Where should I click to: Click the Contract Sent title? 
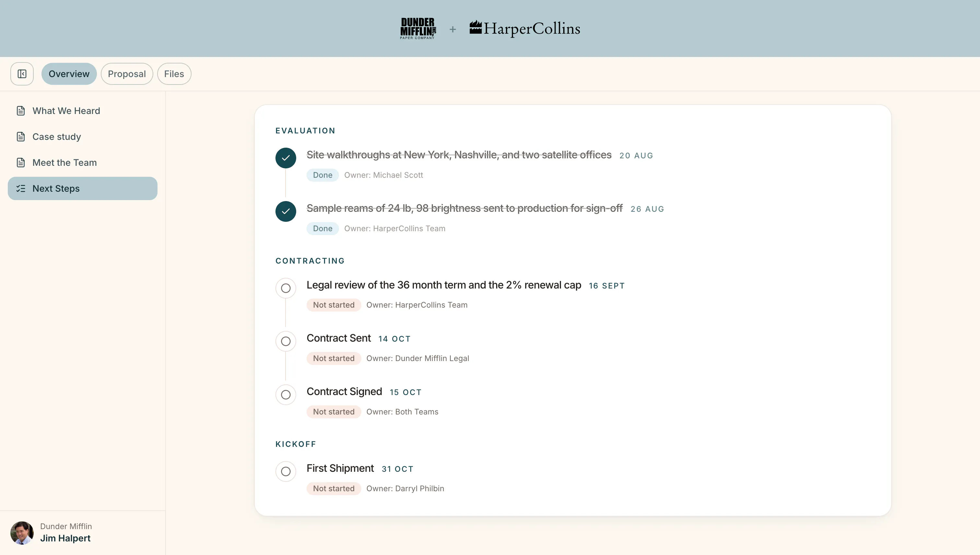[x=339, y=338]
